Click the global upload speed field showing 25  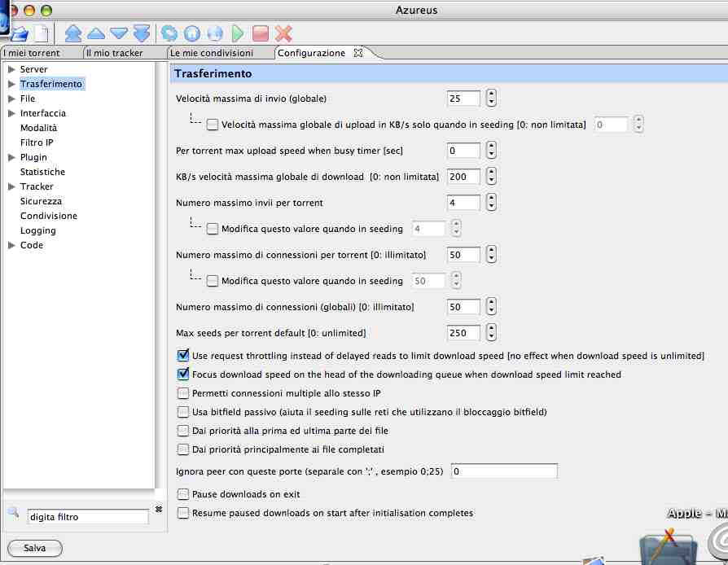(463, 99)
